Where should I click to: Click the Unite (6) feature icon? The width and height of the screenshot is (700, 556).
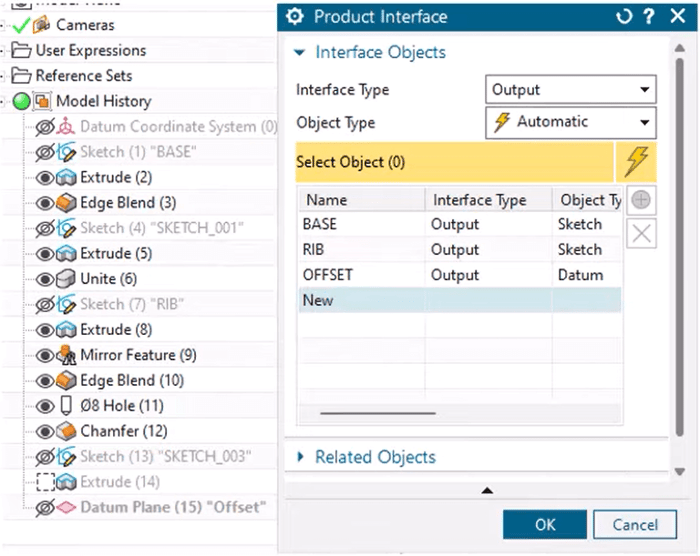pyautogui.click(x=66, y=279)
